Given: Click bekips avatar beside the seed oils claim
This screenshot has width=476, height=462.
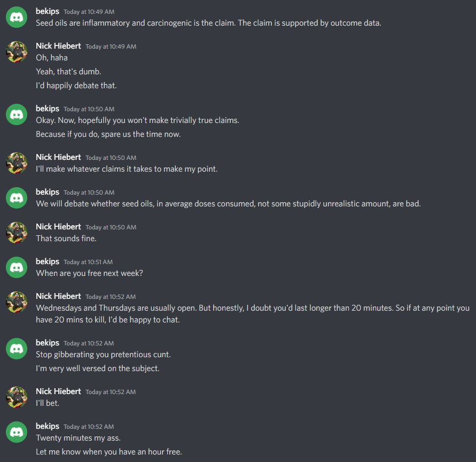Looking at the screenshot, I should (17, 18).
